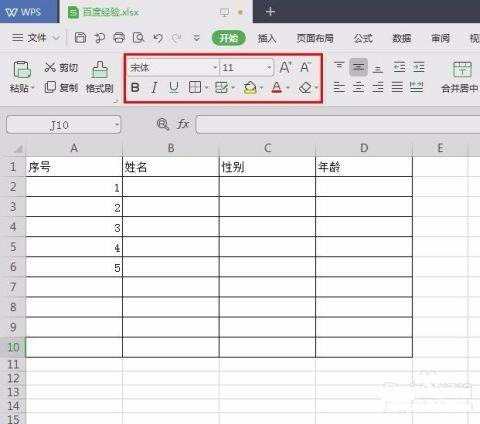Select the xlsx document tab

[156, 12]
